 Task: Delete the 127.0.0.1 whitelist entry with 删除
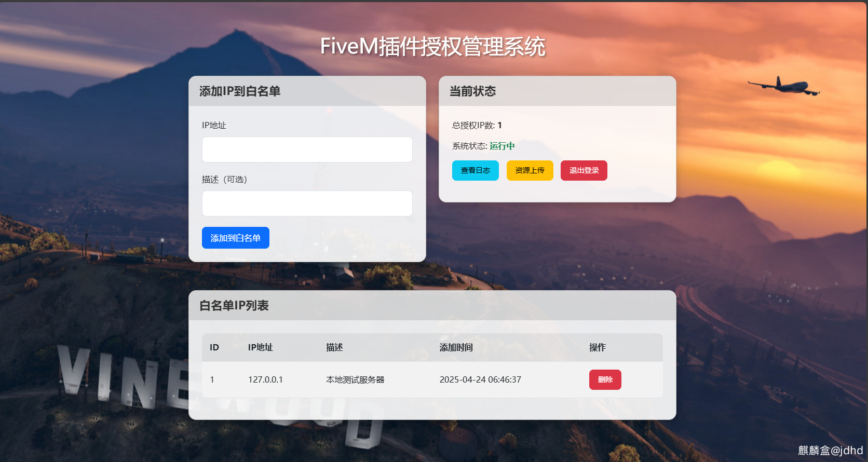(x=605, y=379)
